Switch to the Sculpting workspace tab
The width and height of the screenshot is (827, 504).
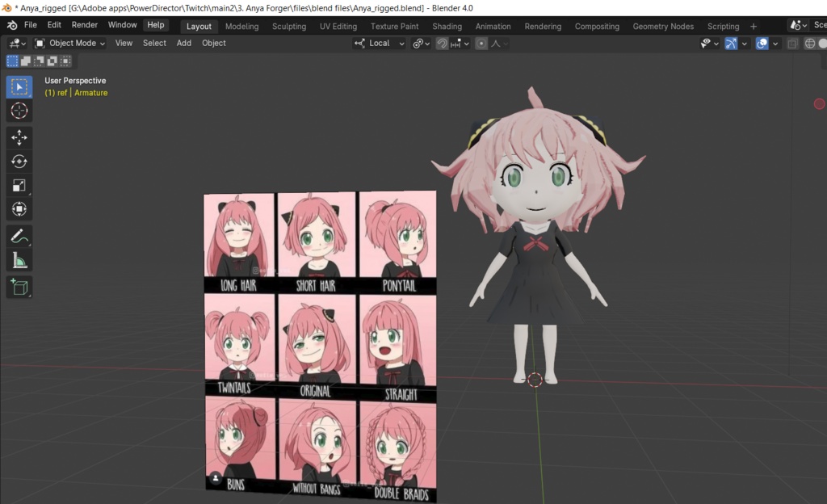pyautogui.click(x=289, y=27)
